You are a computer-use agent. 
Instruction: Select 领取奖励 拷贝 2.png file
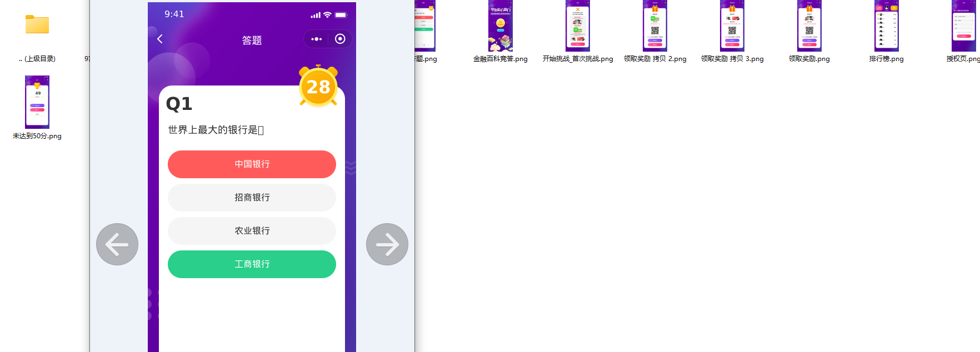point(655,26)
